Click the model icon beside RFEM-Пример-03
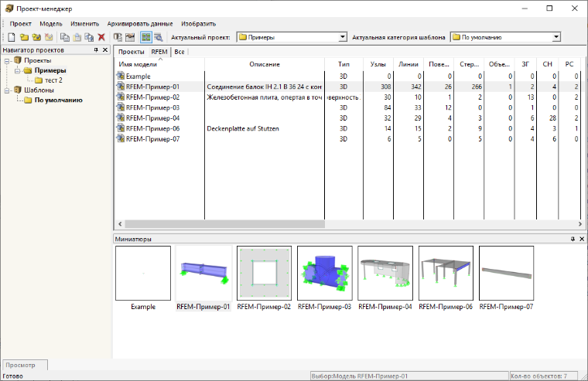Screen dimensions: 588x381 point(121,107)
